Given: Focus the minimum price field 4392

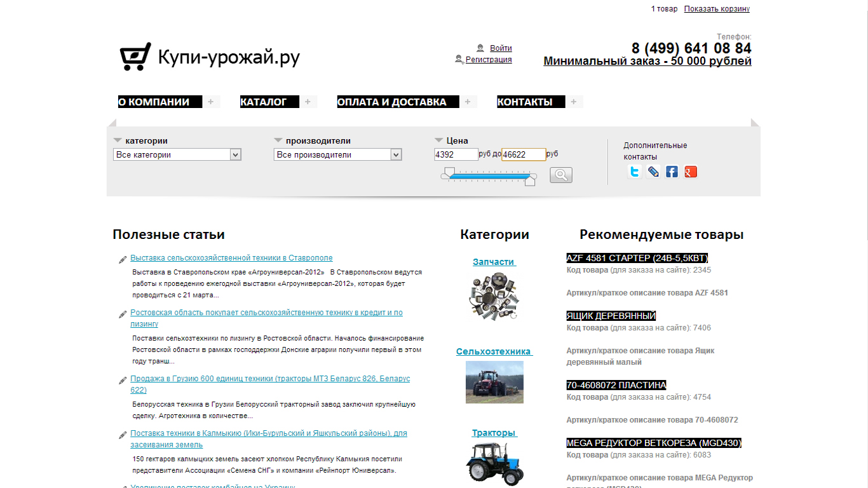Looking at the screenshot, I should coord(456,154).
